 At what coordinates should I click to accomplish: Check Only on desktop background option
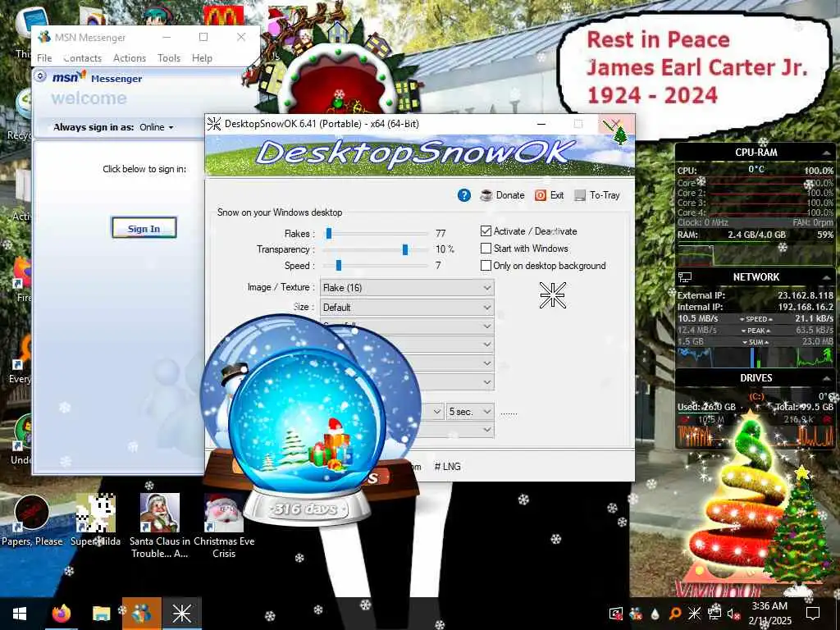click(x=486, y=265)
